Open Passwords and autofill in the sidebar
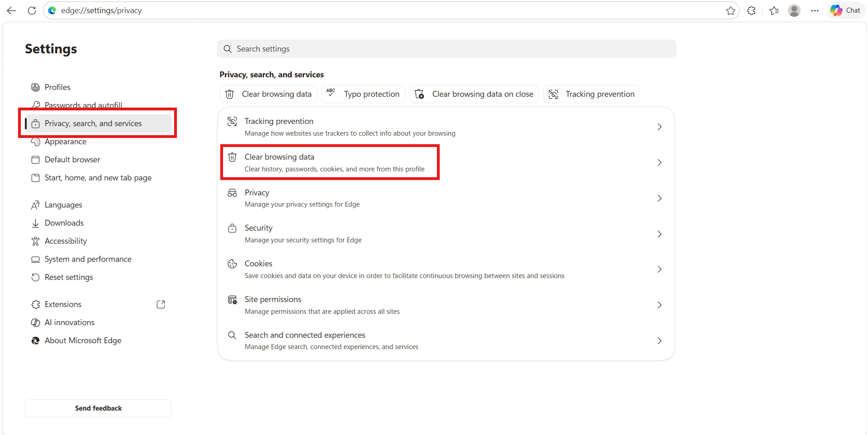Viewport: 868px width, 435px height. click(x=98, y=105)
